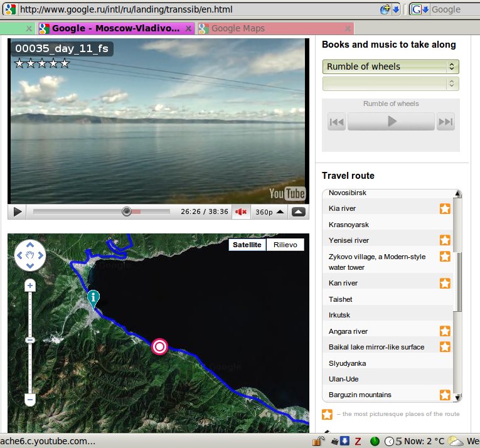This screenshot has height=448, width=480.
Task: Open the address bar history dropdown arrow
Action: coord(396,9)
